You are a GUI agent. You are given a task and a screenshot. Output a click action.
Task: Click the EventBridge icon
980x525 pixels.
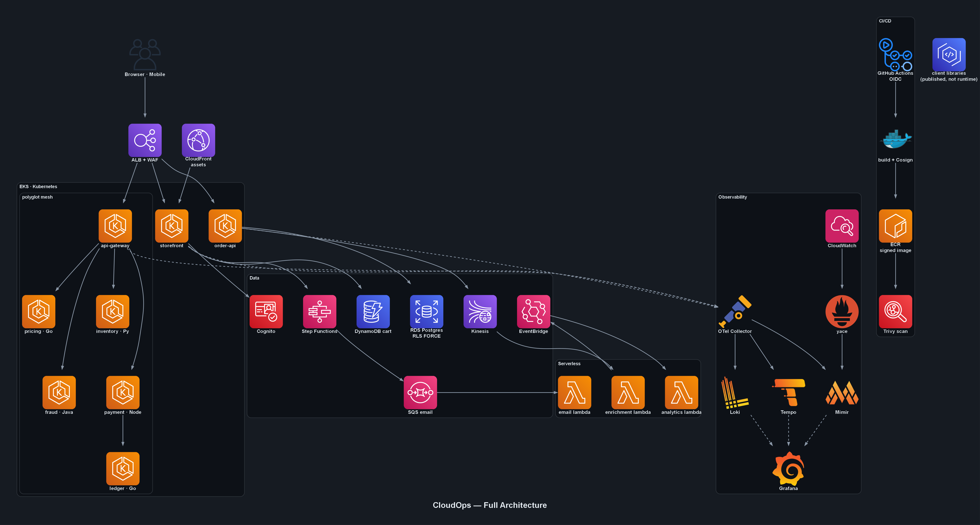coord(533,311)
